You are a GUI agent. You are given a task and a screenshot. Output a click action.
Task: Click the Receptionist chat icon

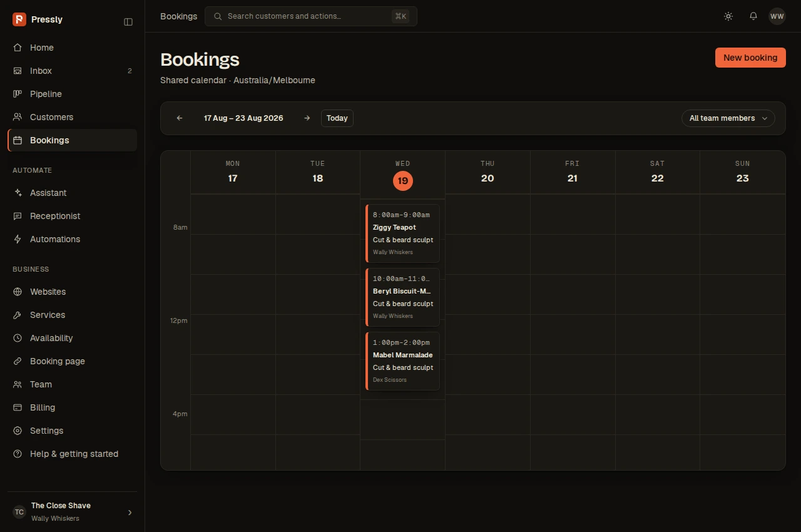(18, 216)
